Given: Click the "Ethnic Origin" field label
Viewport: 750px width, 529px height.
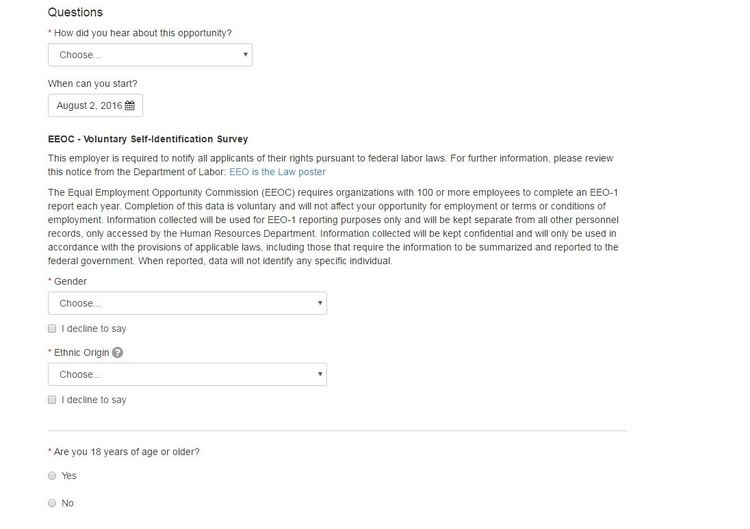Looking at the screenshot, I should tap(82, 353).
